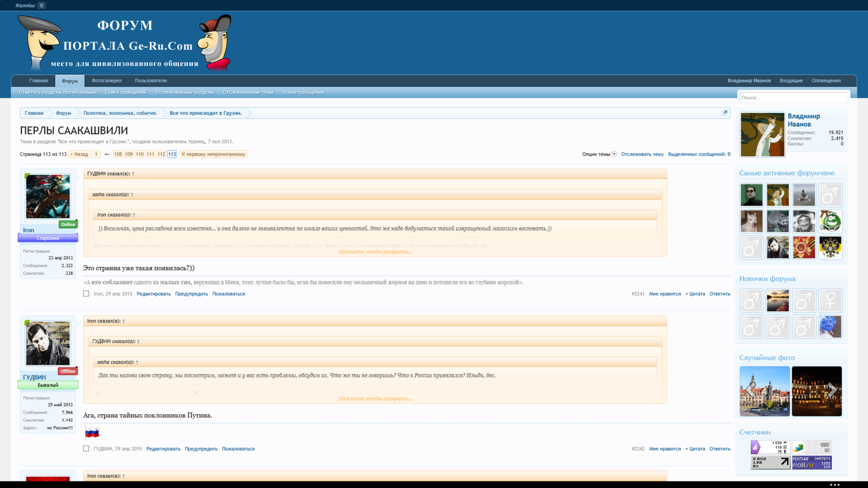Switch to the Фотогалерея tab
The height and width of the screenshot is (488, 868).
106,81
